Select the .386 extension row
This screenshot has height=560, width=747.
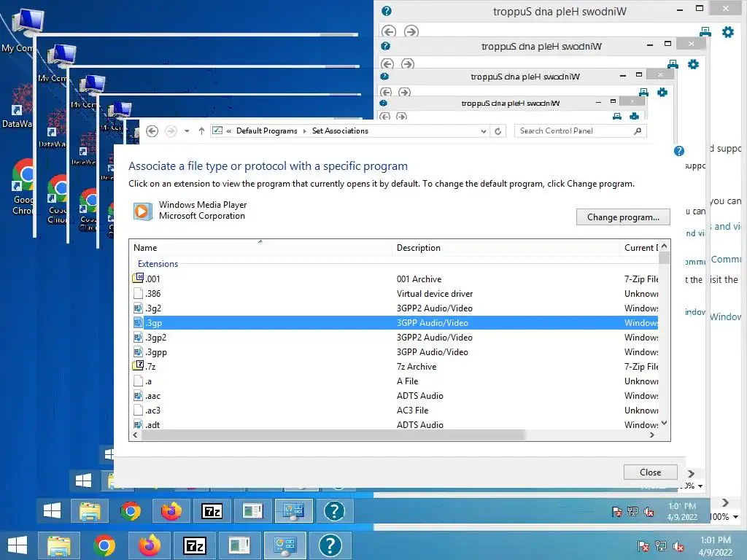point(394,294)
